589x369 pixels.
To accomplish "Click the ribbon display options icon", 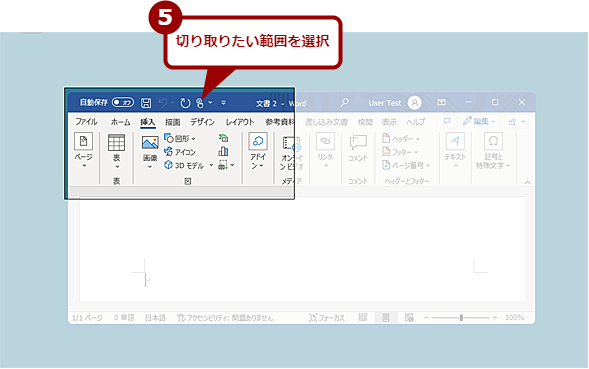I will coord(442,102).
